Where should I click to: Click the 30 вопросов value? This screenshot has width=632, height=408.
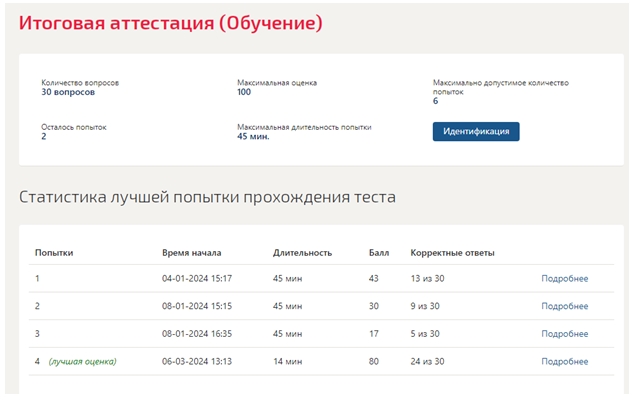pos(68,92)
